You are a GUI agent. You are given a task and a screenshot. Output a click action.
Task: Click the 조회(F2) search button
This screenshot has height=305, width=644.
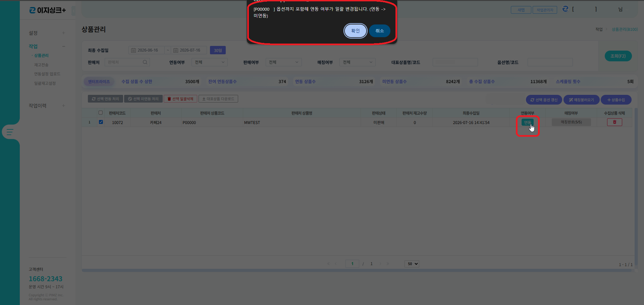(618, 56)
